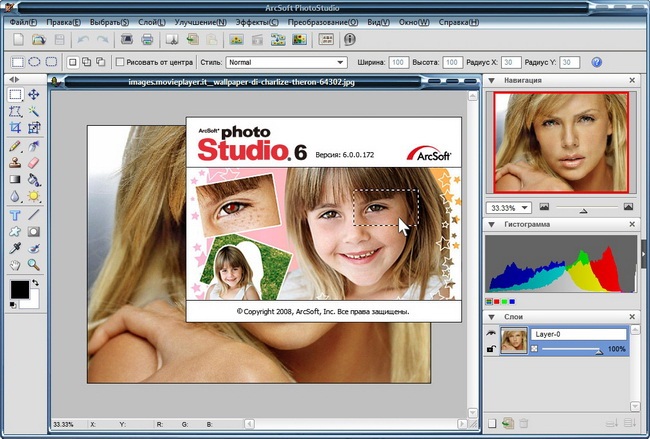Collapse the toolbox with arrow handles
Image resolution: width=650 pixels, height=439 pixels.
[14, 79]
